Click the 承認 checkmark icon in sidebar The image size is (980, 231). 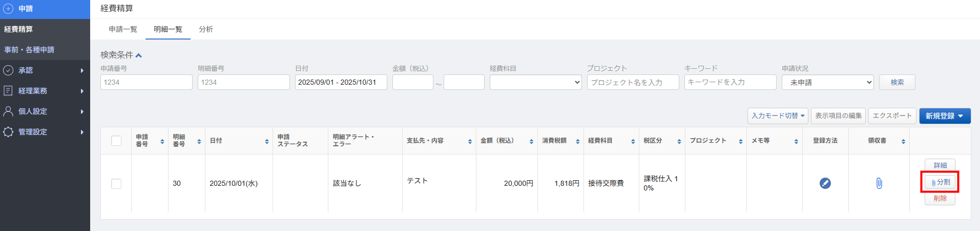pos(8,70)
